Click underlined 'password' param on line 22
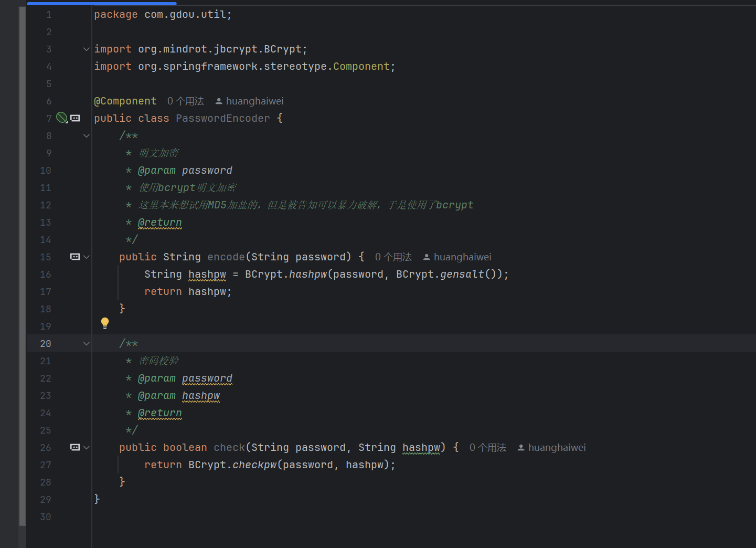The height and width of the screenshot is (548, 756). pos(207,378)
